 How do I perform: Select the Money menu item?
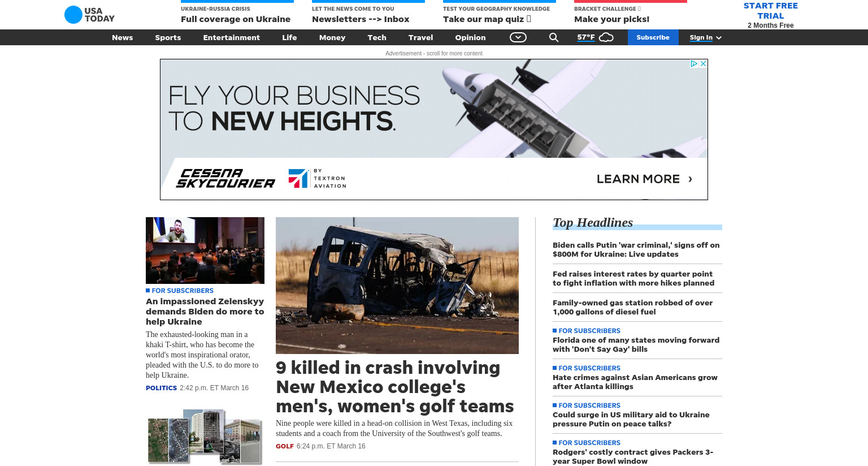coord(332,37)
